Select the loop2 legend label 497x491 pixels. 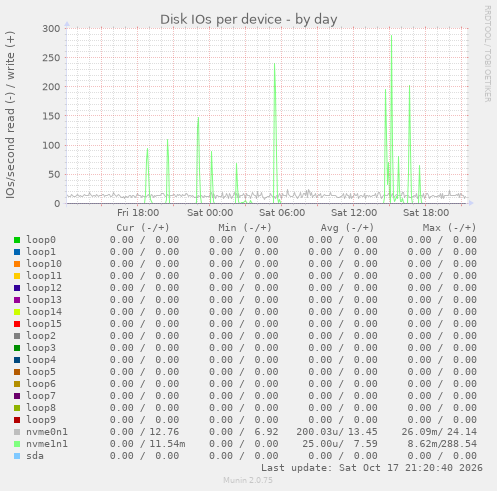coord(41,336)
